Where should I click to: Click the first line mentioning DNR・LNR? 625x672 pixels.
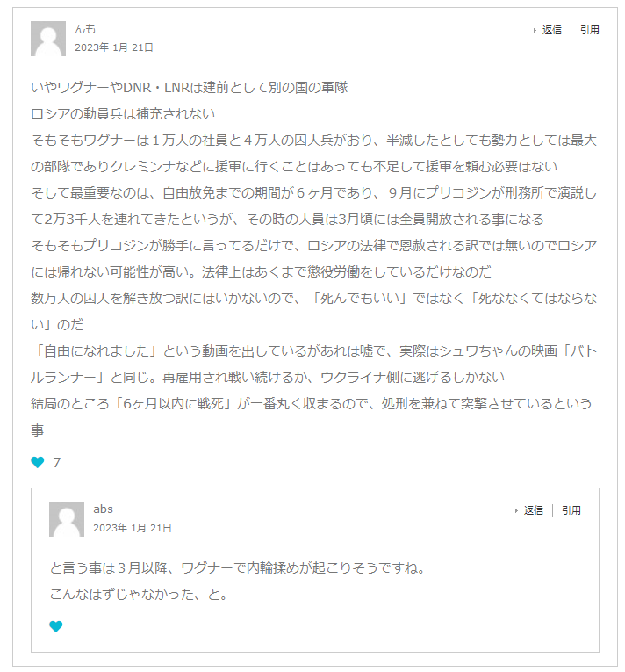click(x=190, y=87)
